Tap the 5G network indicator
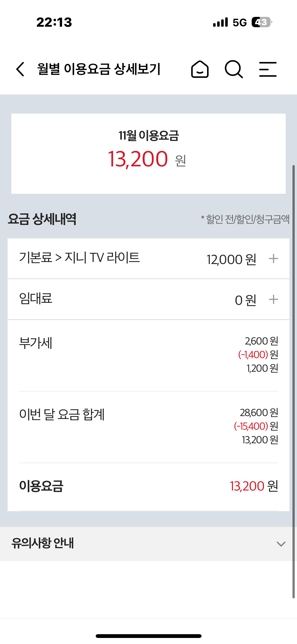 (240, 22)
